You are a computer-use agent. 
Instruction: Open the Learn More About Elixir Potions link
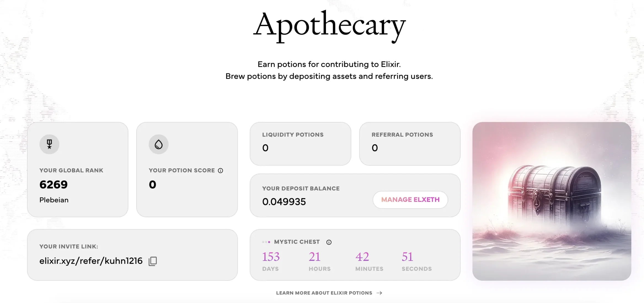tap(324, 293)
